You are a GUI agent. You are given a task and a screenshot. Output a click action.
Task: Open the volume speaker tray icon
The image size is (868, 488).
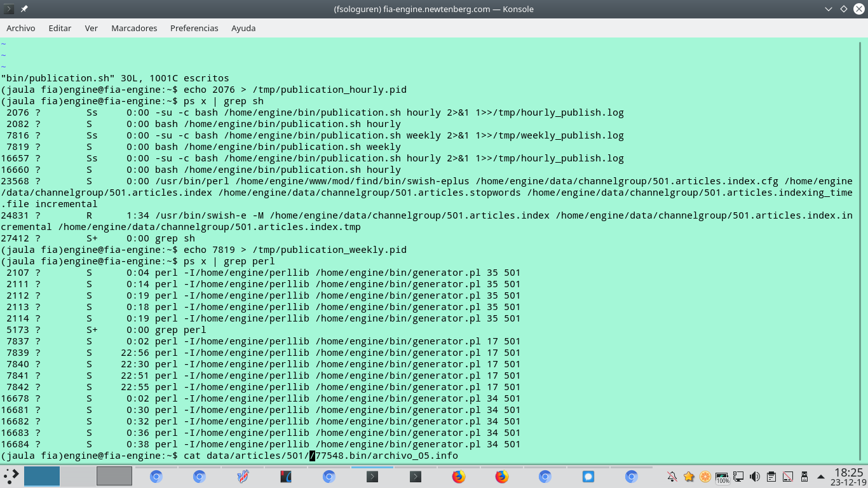click(755, 477)
